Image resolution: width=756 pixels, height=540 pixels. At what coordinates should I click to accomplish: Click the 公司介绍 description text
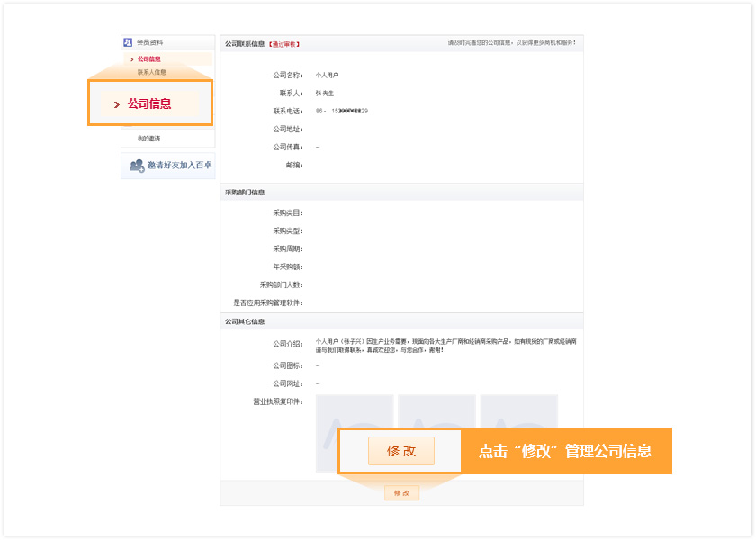coord(446,346)
